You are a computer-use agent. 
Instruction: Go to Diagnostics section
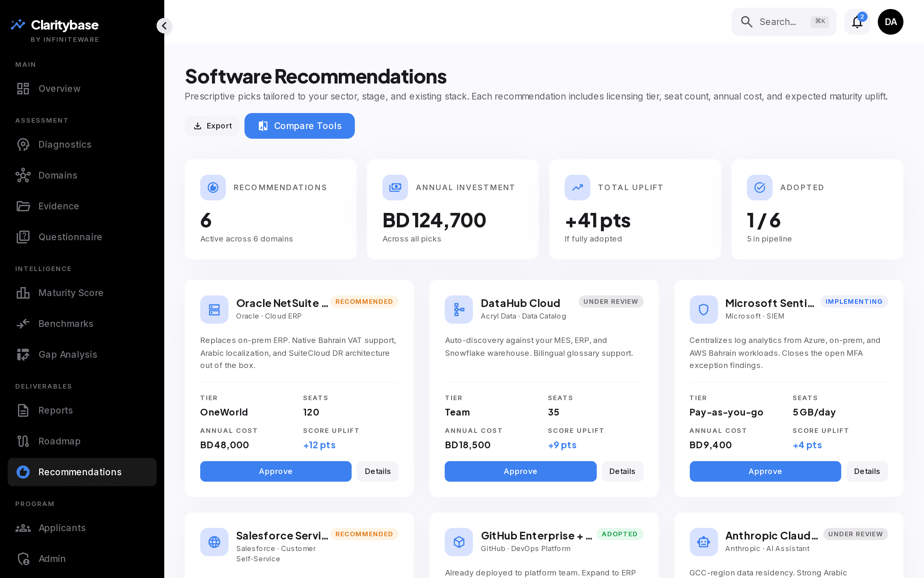82,144
